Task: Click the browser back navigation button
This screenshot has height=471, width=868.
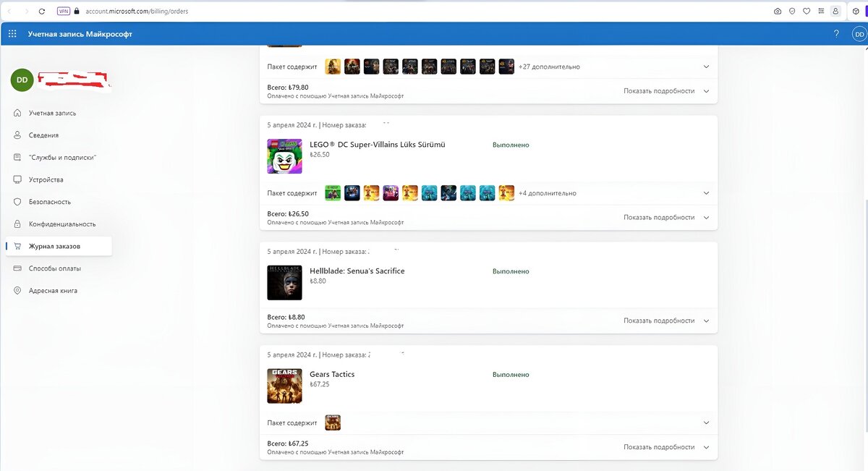Action: click(10, 11)
